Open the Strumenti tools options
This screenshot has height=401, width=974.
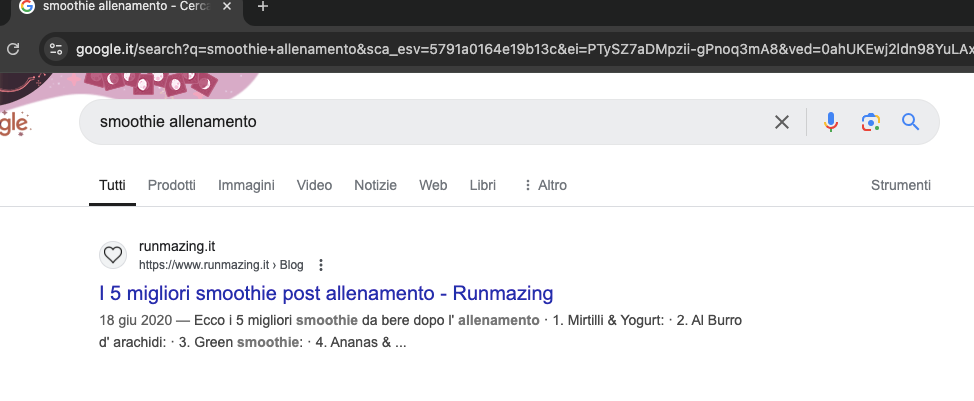click(x=901, y=185)
